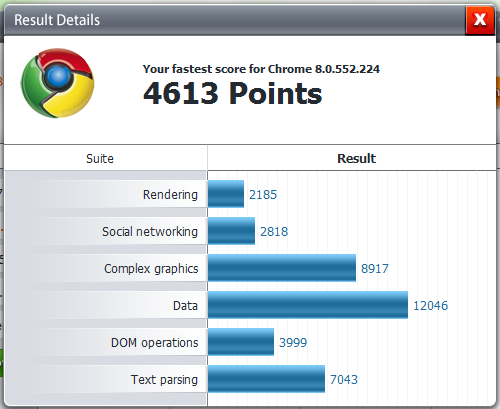Click the Data result bar
The width and height of the screenshot is (500, 409).
(308, 305)
